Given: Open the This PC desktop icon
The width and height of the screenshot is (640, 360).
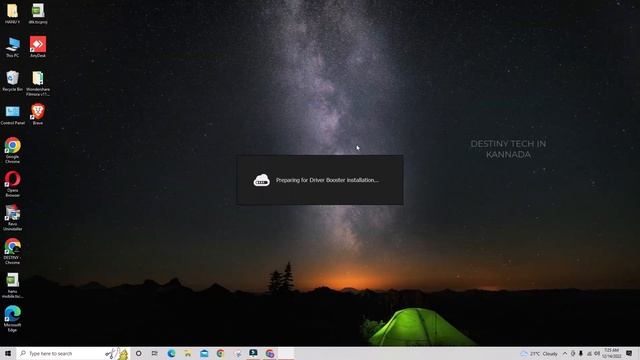Looking at the screenshot, I should 12,47.
